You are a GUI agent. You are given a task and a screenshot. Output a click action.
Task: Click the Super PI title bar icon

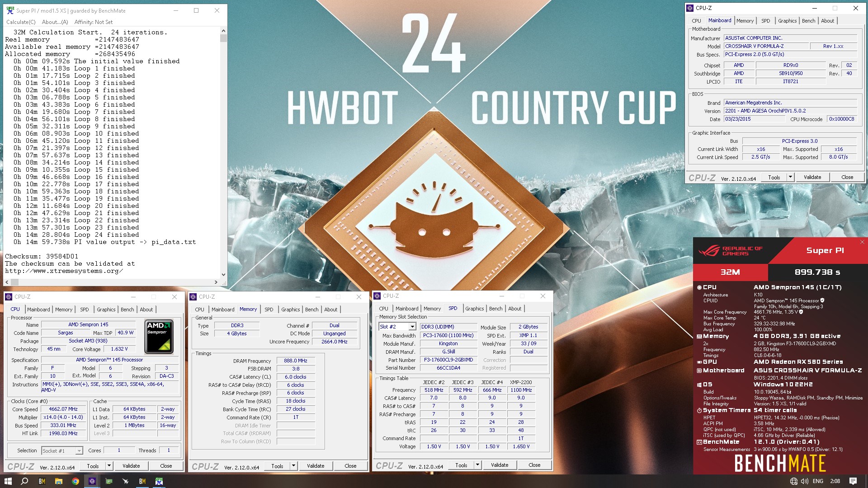[10, 10]
